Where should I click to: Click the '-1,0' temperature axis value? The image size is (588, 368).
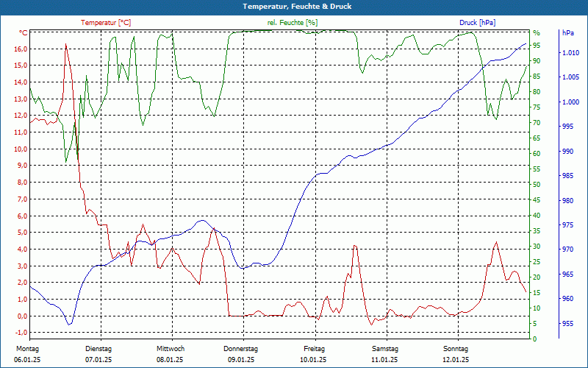click(21, 333)
